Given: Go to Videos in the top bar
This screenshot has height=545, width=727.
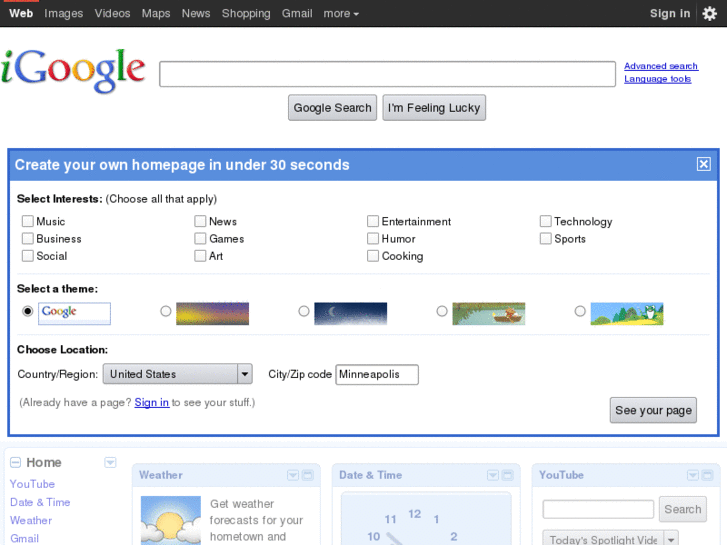Looking at the screenshot, I should 112,13.
